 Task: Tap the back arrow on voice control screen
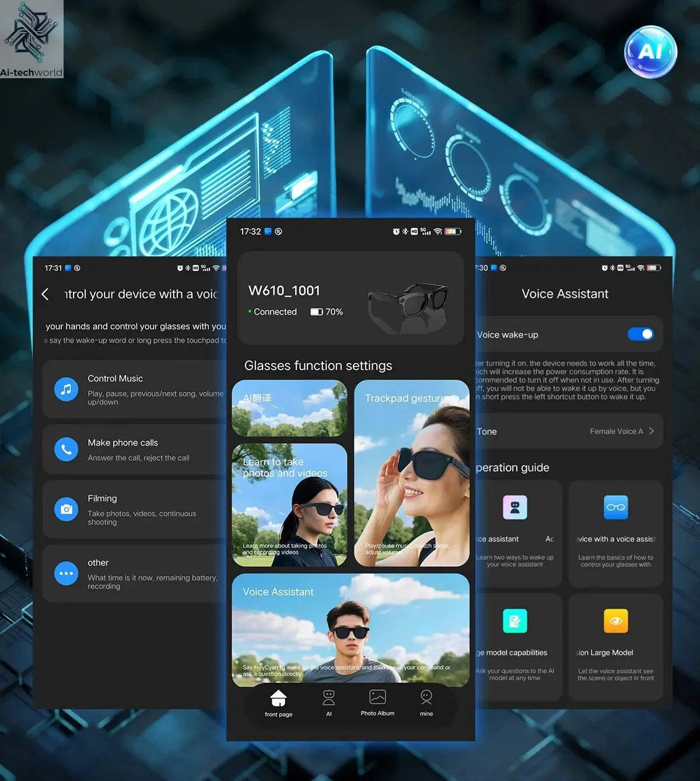(x=45, y=294)
